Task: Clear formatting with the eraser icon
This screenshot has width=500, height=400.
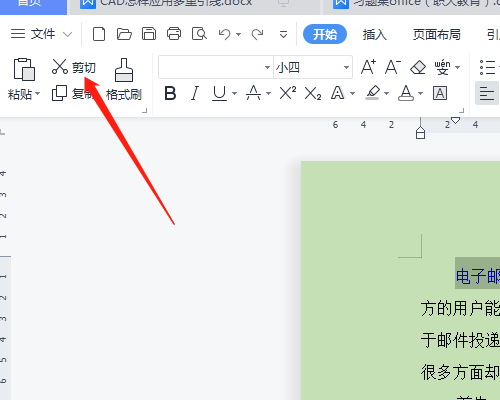Action: [x=418, y=67]
